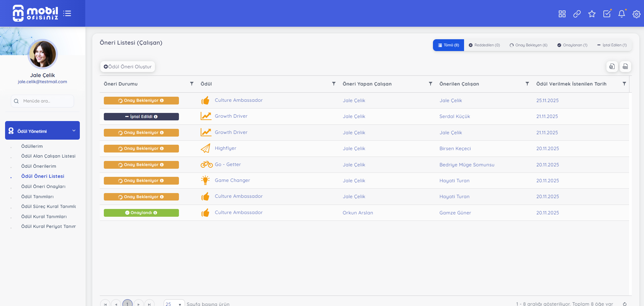Viewport: 644px width, 306px height.
Task: Click the Menüde ara search field
Action: coord(43,101)
